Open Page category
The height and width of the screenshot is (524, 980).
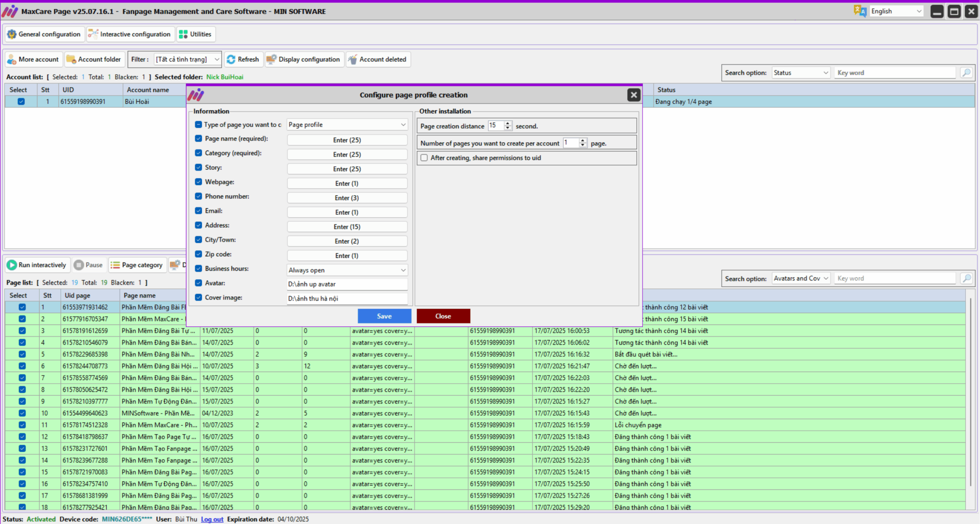[x=137, y=265]
